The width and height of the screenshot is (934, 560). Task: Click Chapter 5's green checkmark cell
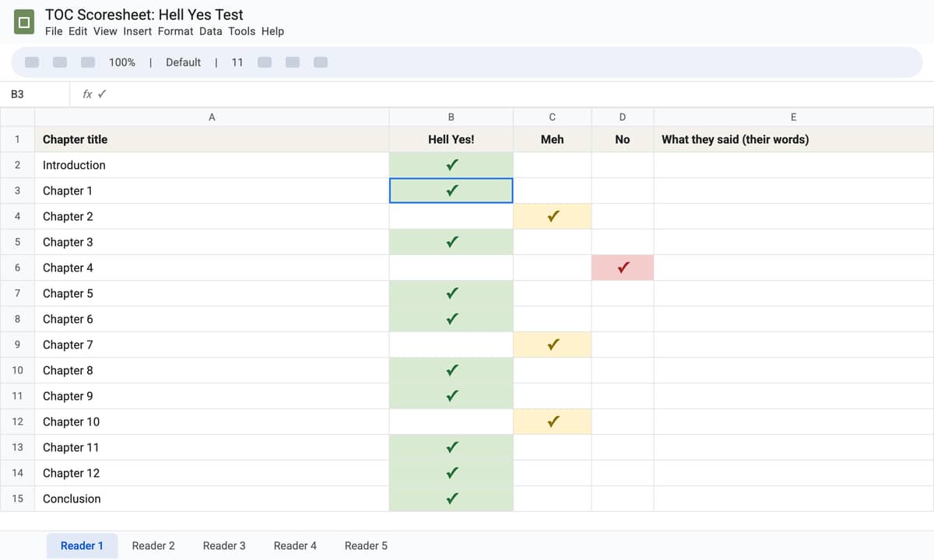[x=451, y=293]
